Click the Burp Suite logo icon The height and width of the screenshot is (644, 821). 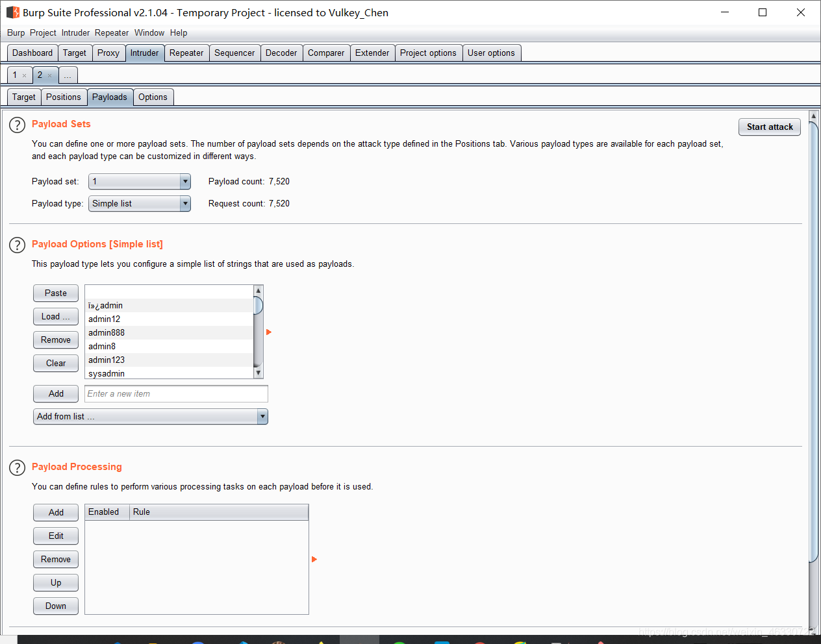pyautogui.click(x=13, y=12)
